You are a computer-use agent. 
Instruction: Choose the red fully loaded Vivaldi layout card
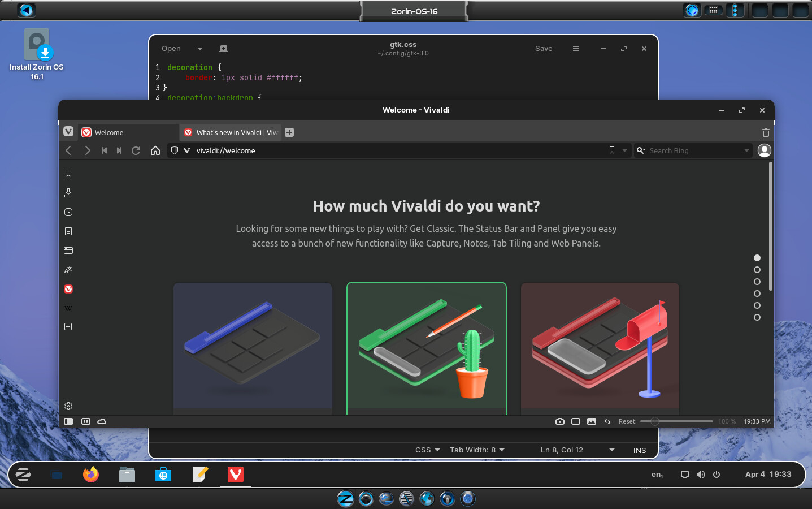coord(600,348)
